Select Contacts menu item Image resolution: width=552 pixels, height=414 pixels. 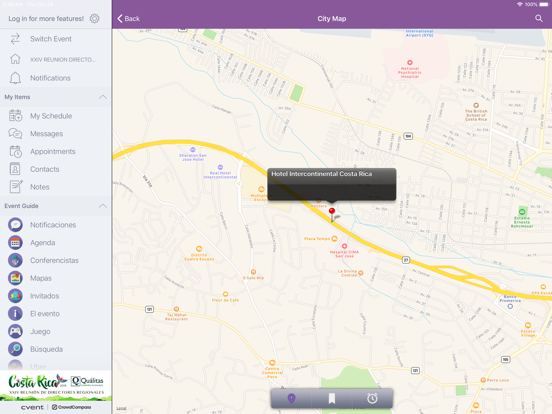(56, 169)
